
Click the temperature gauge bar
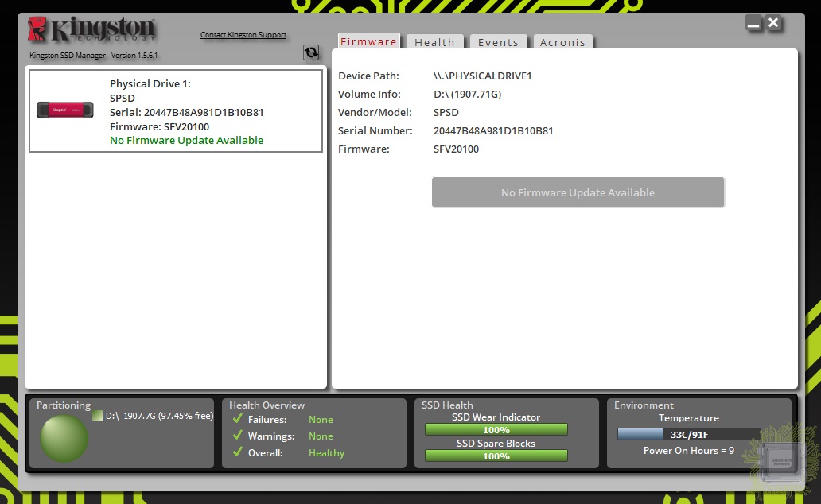[x=688, y=435]
